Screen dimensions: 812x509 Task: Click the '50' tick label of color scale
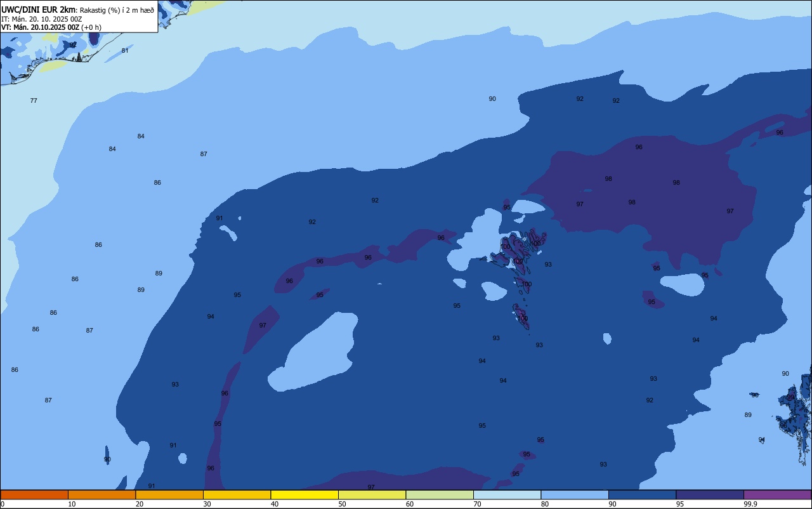point(342,504)
